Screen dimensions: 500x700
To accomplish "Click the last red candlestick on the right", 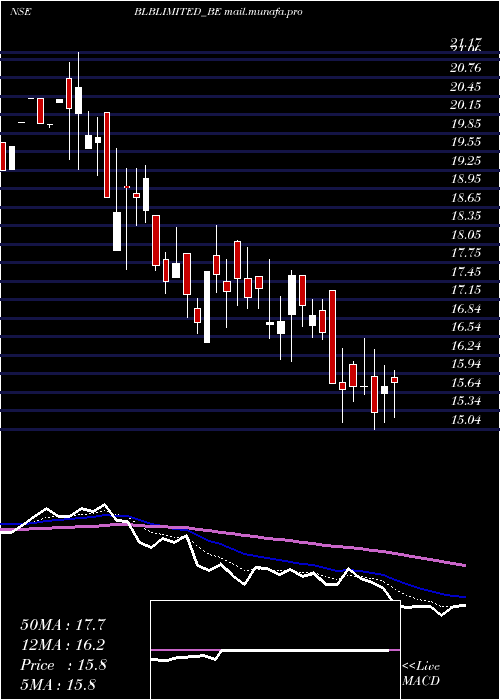I will tap(395, 380).
